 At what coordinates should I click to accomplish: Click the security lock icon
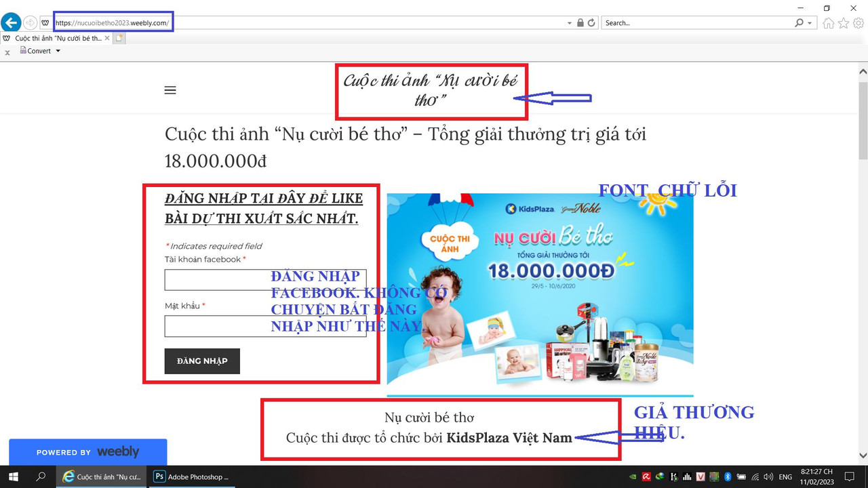pyautogui.click(x=580, y=23)
